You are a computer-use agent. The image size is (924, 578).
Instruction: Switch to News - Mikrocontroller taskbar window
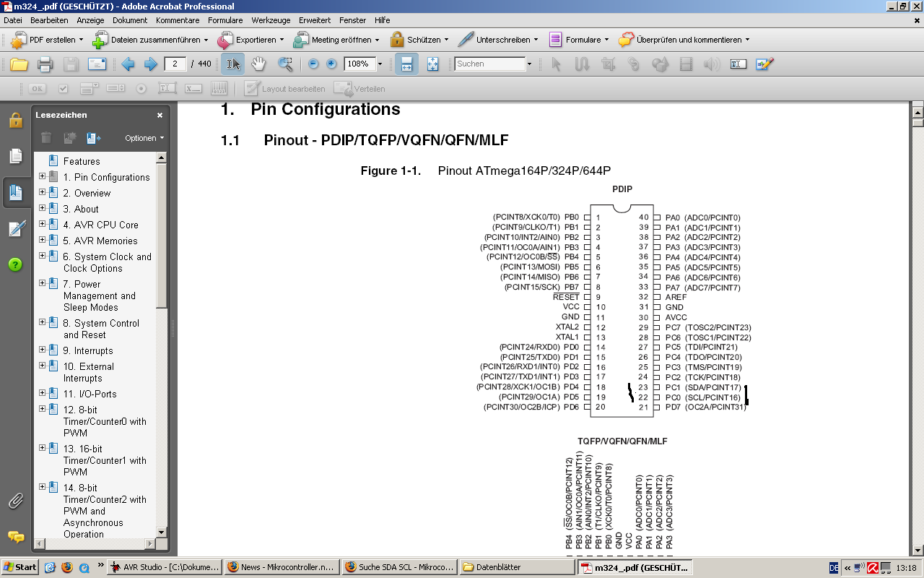click(282, 567)
